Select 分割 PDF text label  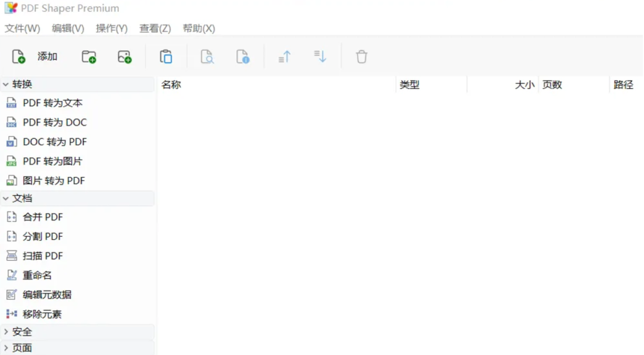click(x=43, y=236)
